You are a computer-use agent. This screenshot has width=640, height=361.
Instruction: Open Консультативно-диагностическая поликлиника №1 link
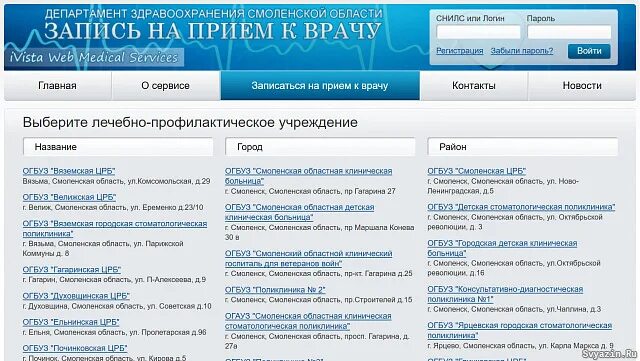click(505, 294)
